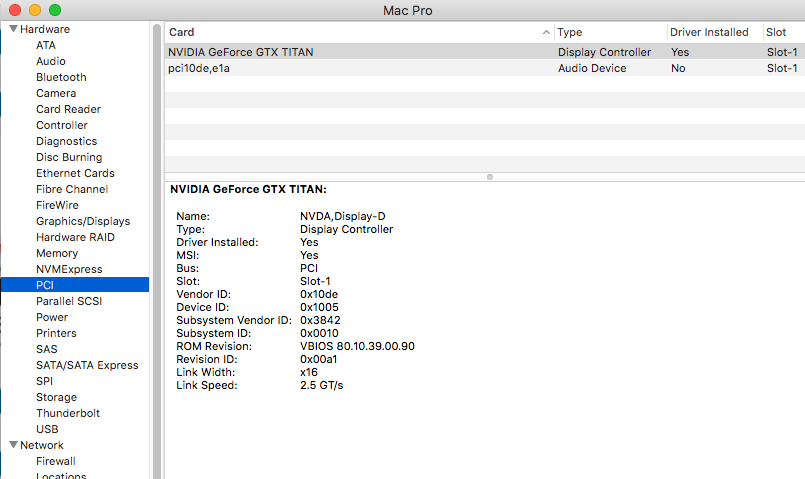The height and width of the screenshot is (479, 805).
Task: Select the Controller entry
Action: tap(62, 125)
